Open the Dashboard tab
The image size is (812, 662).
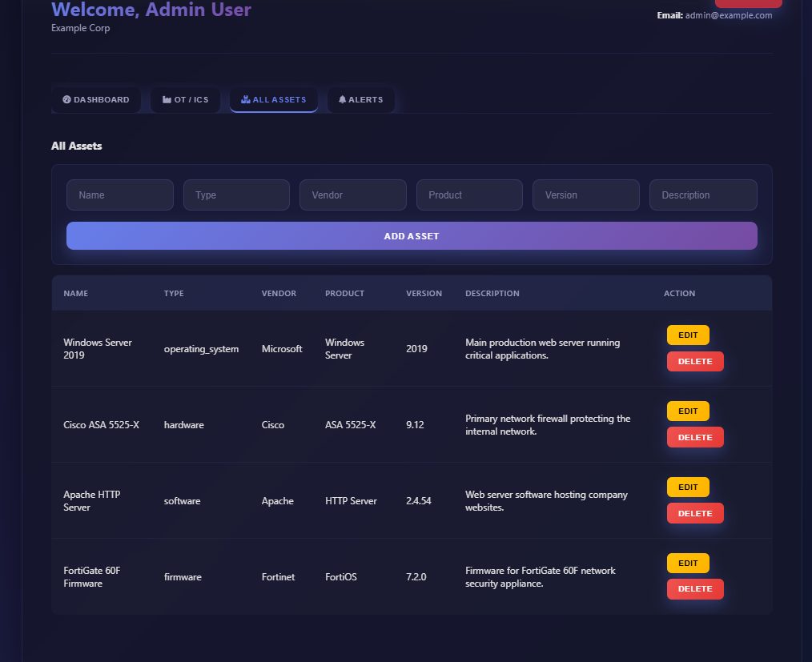[x=96, y=99]
